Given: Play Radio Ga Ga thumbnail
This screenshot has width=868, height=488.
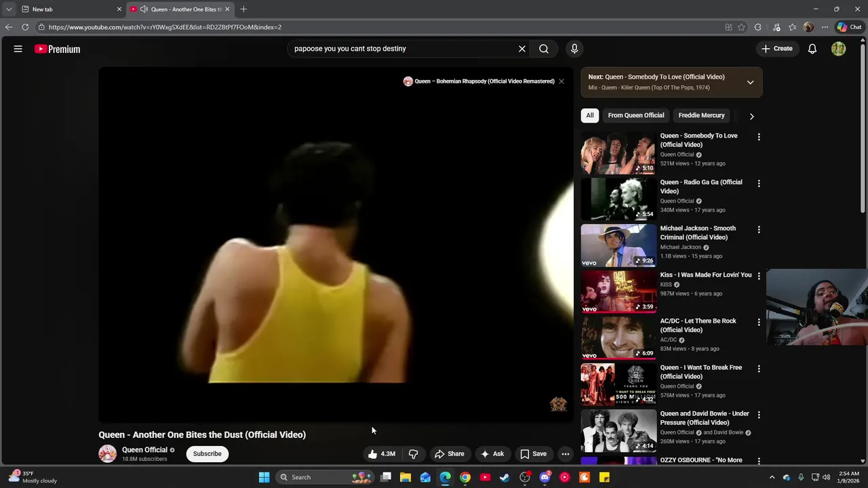Looking at the screenshot, I should click(618, 199).
